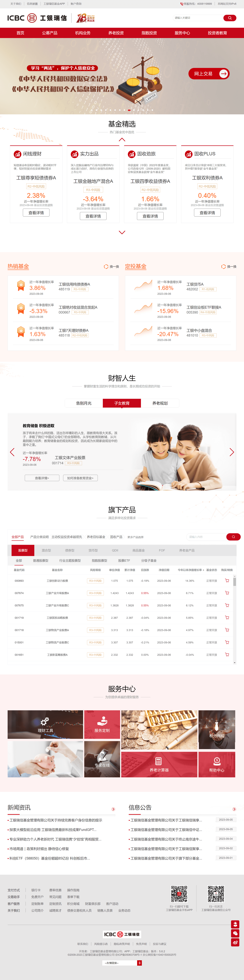Click the up chevron above fund cards
Screen dimensions: 244x980
point(122,140)
